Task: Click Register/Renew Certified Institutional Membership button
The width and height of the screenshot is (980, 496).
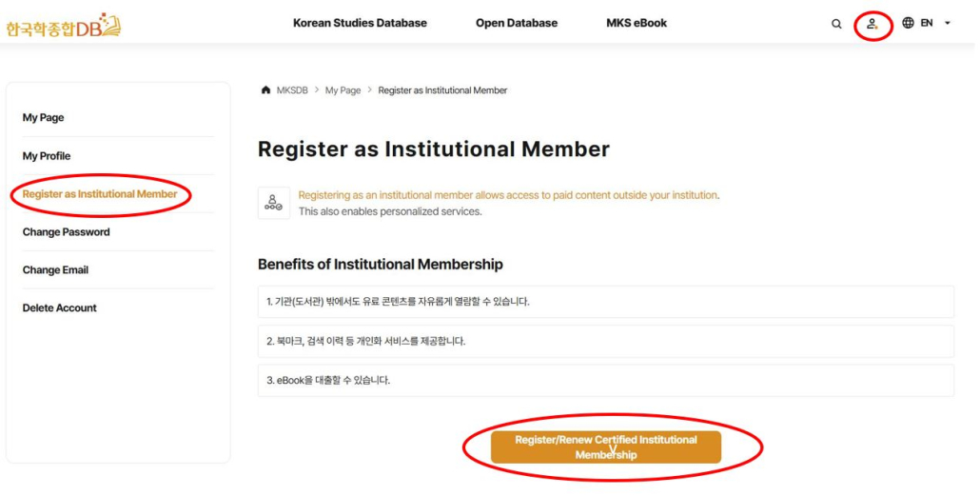Action: click(606, 447)
